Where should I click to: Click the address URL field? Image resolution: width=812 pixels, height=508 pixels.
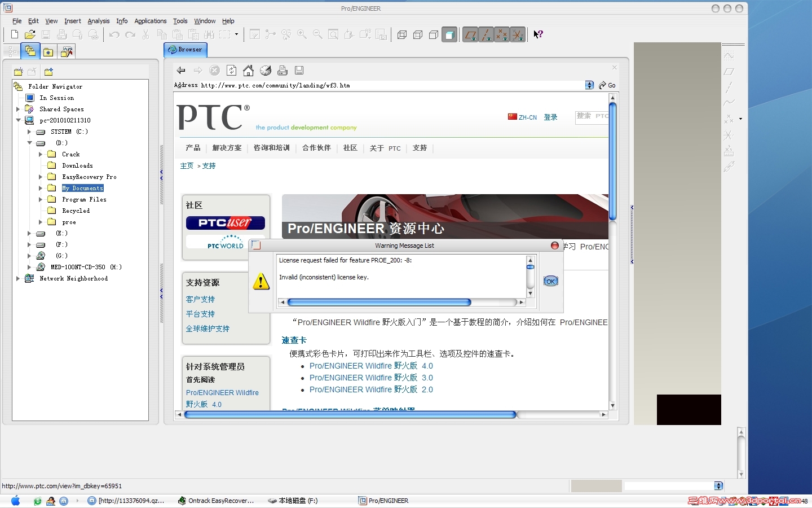[392, 85]
